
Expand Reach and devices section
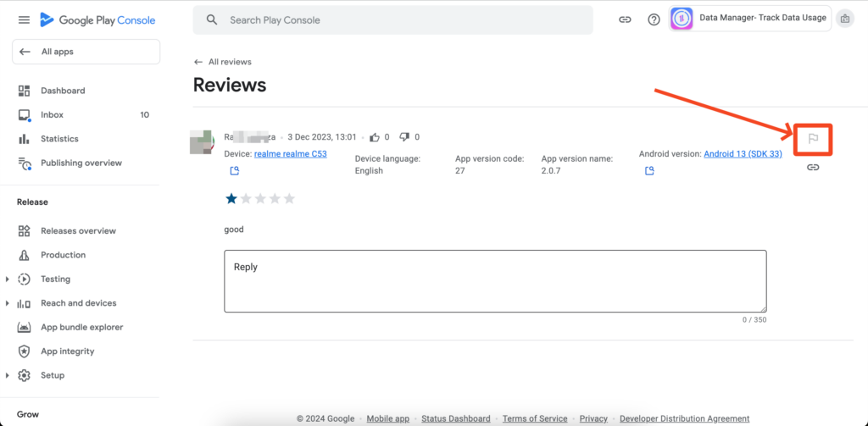(x=8, y=303)
